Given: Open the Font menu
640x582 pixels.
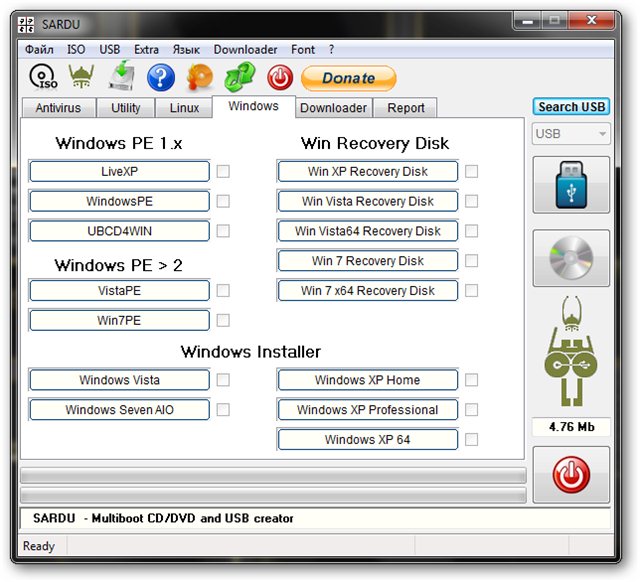Looking at the screenshot, I should 302,50.
